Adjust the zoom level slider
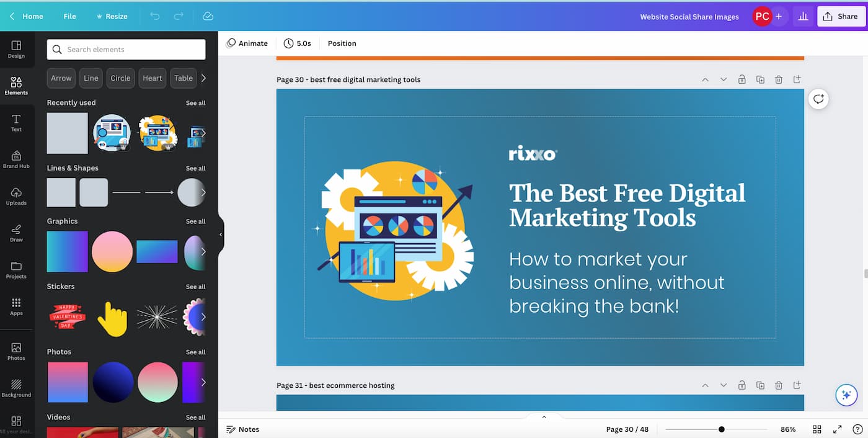Screen dimensions: 868x438 click(x=721, y=429)
